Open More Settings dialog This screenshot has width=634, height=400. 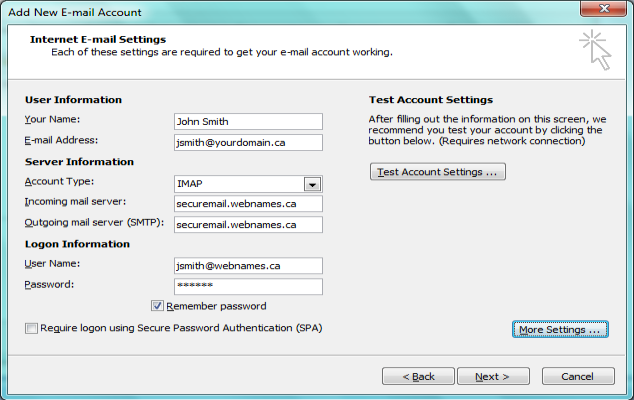560,330
